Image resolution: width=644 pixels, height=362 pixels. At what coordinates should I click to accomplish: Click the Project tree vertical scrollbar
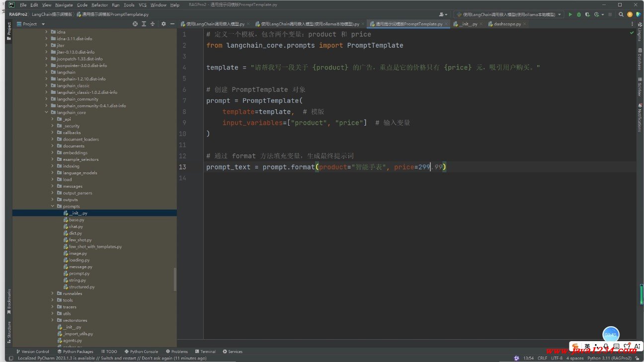(x=175, y=279)
